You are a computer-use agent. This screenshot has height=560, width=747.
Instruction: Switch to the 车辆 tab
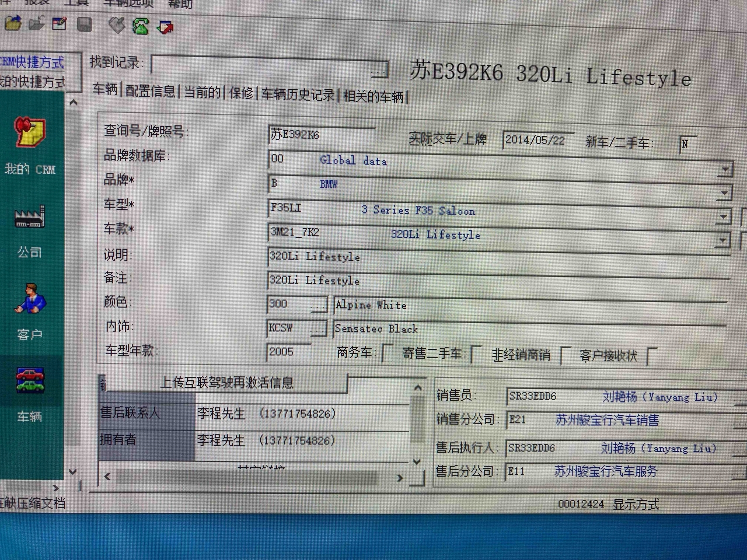point(105,89)
